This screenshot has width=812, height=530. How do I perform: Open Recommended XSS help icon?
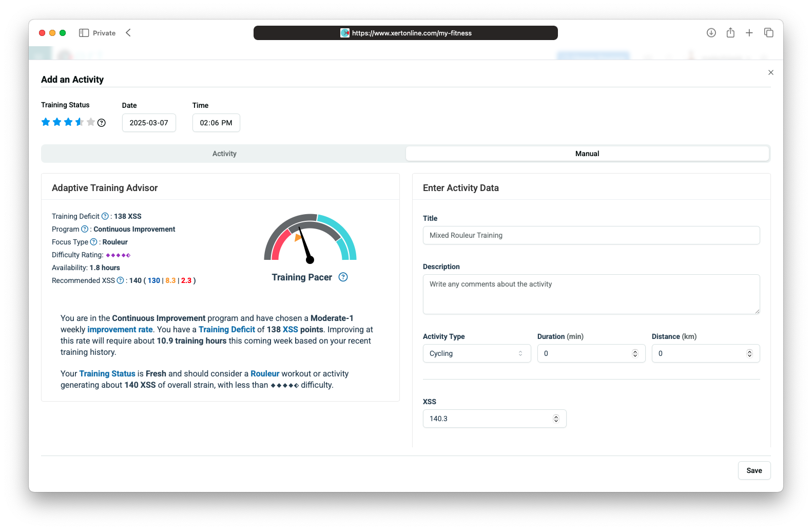point(120,280)
